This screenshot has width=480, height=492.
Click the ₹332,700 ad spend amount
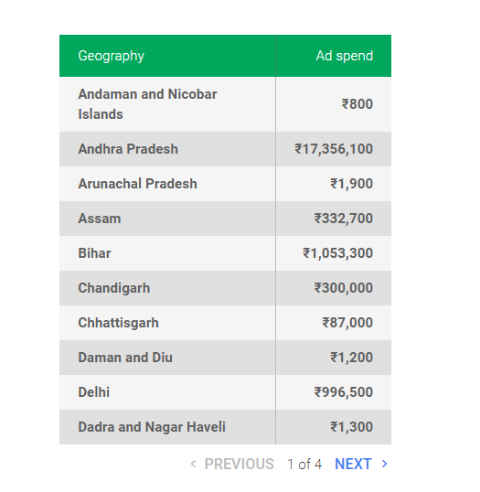(343, 219)
